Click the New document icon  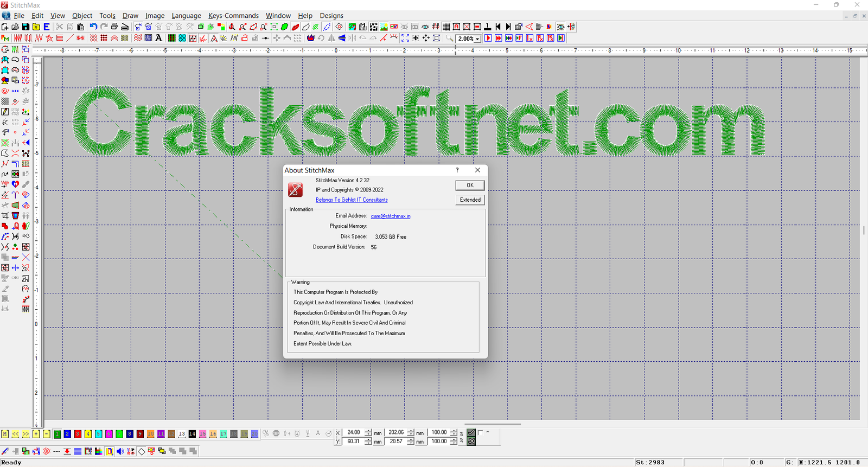click(5, 27)
